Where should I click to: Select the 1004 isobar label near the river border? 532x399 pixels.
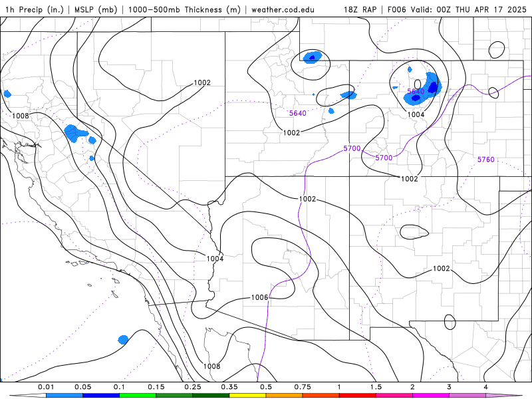coord(215,259)
